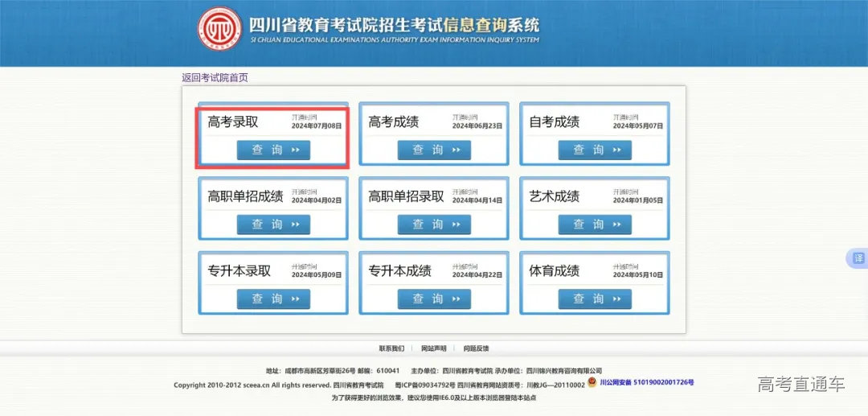Click the 高考成绩 card title

[x=394, y=122]
